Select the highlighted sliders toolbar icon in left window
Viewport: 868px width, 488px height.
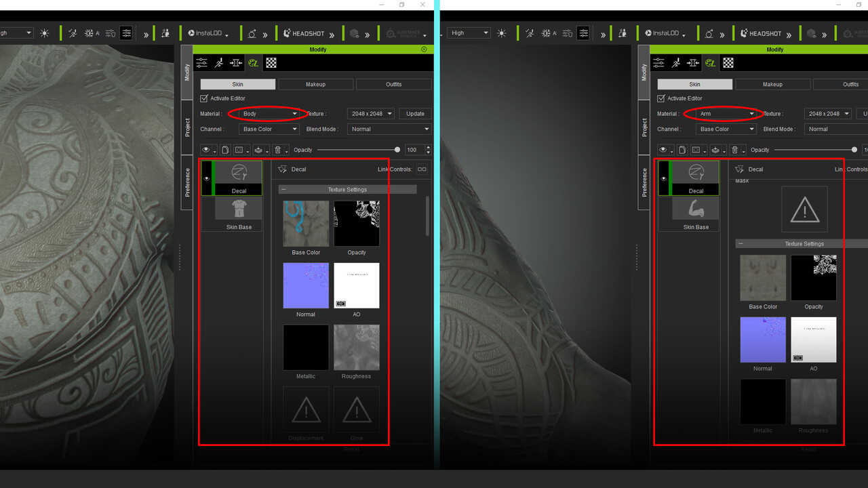(x=127, y=33)
